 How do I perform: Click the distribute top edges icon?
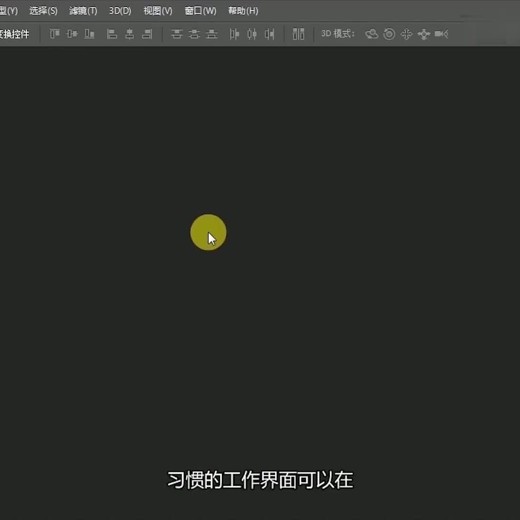pyautogui.click(x=177, y=34)
